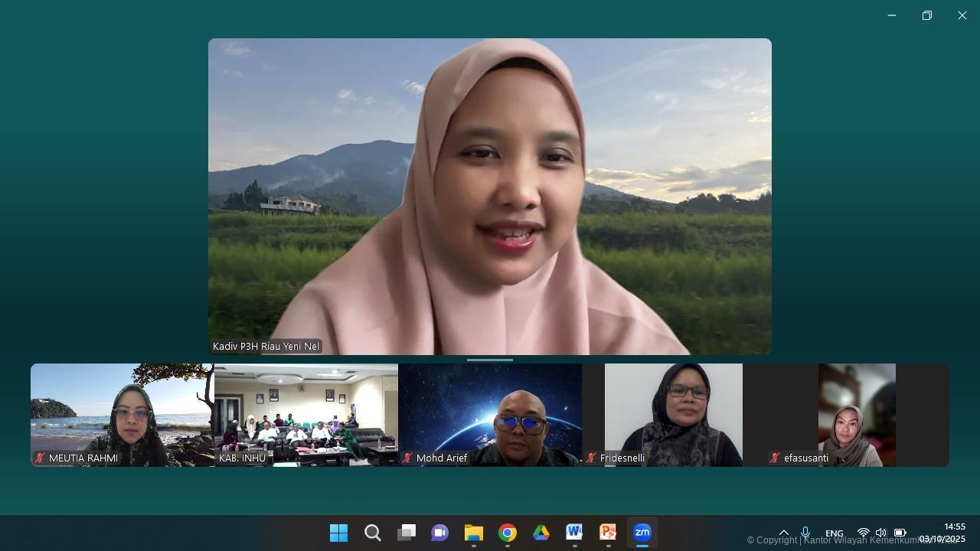The image size is (980, 551).
Task: Select the MEUTIA RAHMI video thumbnail
Action: point(122,415)
